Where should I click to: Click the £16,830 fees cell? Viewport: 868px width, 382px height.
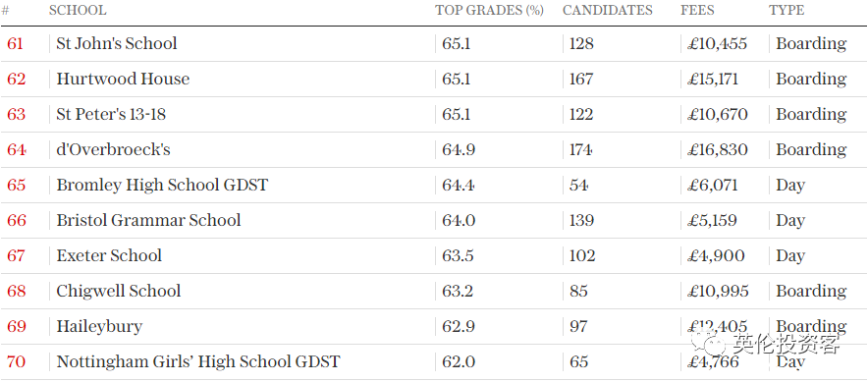pos(718,149)
